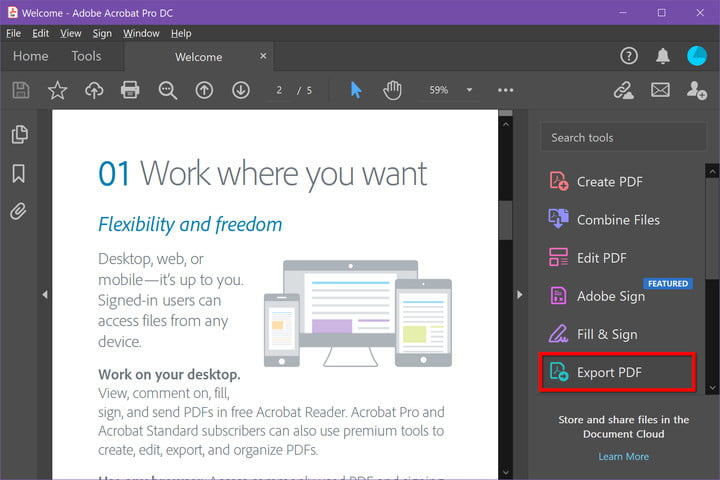Click the document vertical scrollbar
720x480 pixels.
(x=506, y=220)
